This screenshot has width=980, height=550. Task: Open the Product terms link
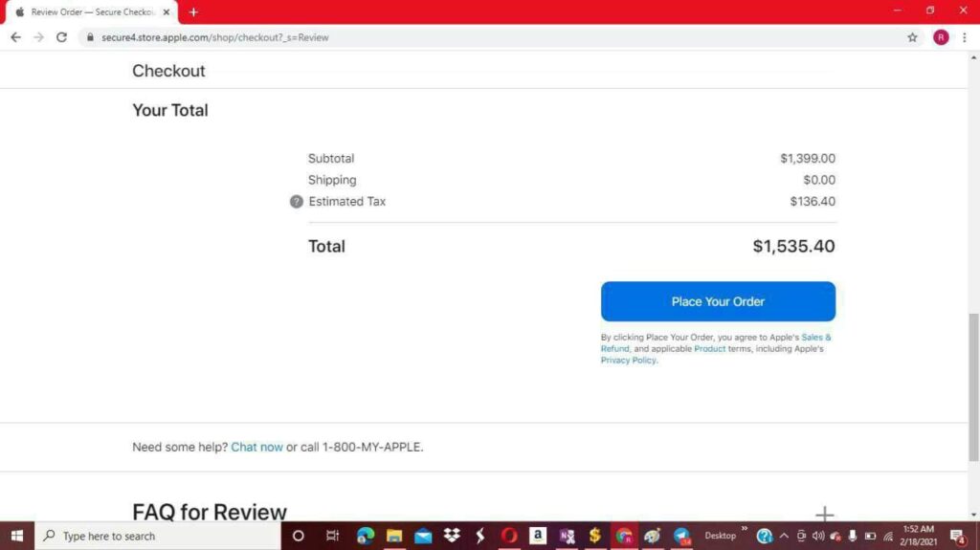pyautogui.click(x=709, y=349)
